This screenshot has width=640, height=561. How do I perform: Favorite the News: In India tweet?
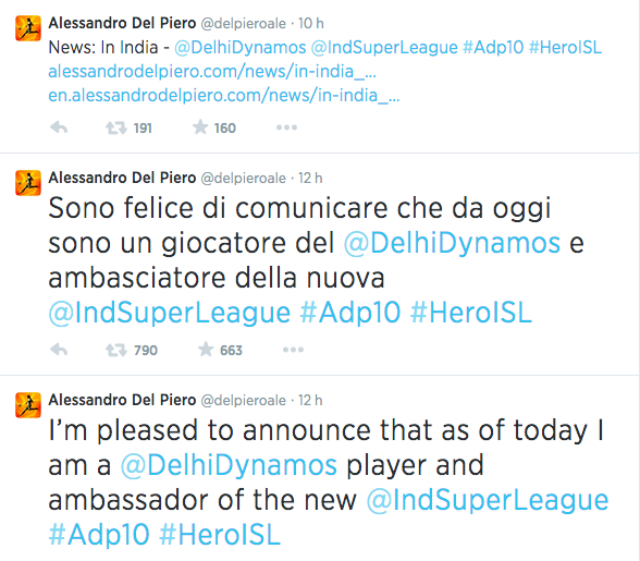tap(200, 128)
